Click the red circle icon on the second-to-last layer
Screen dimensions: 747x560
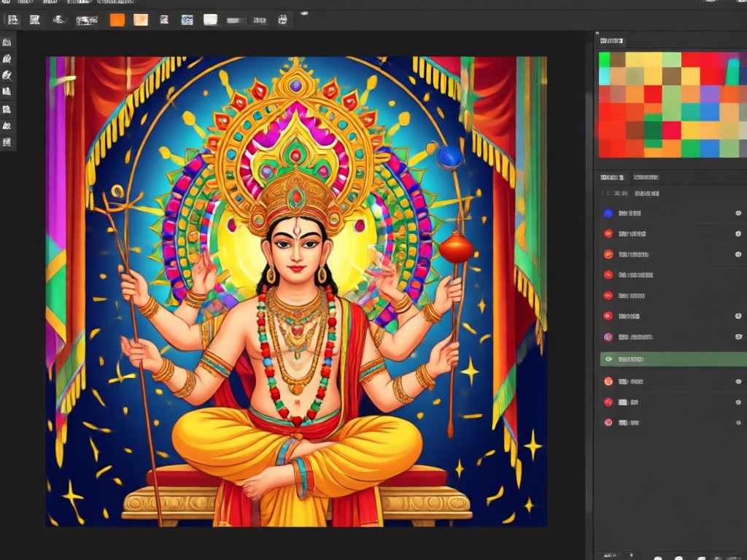tap(608, 402)
